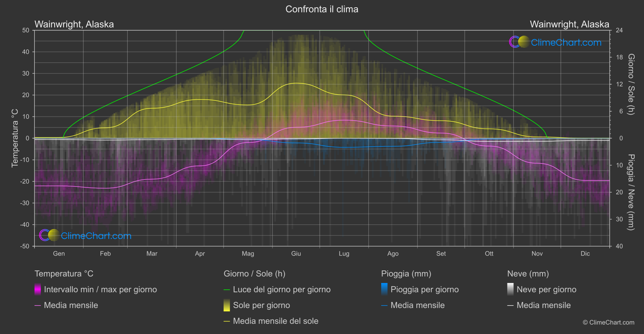Viewport: 644px width, 334px height.
Task: Click the 'Dic' month label
Action: [x=585, y=253]
